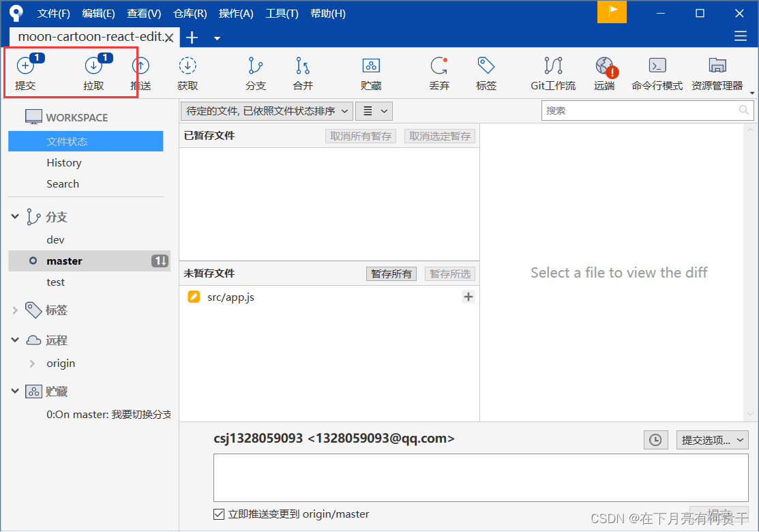Open the hamburger menu at top right
759x532 pixels.
tap(740, 36)
